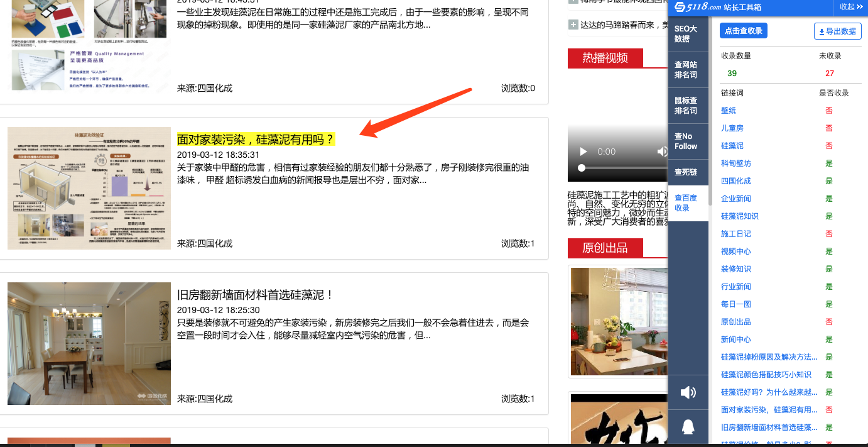The image size is (868, 447).
Task: Select the 查百度收录 tab
Action: click(x=685, y=203)
